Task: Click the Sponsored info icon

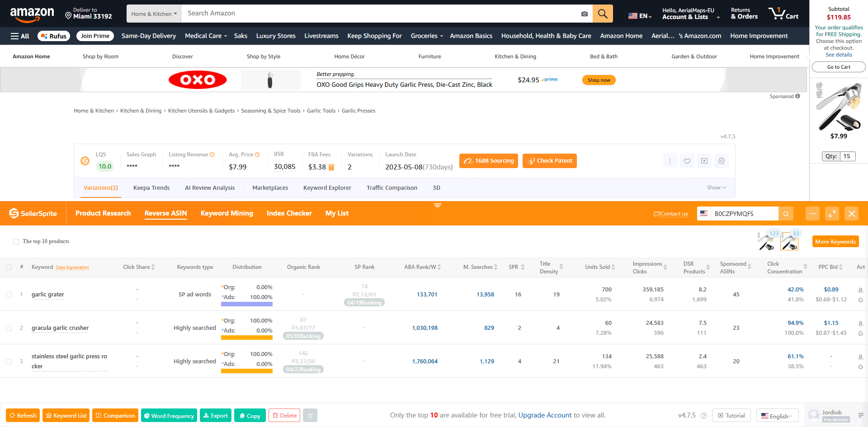Action: click(x=798, y=96)
